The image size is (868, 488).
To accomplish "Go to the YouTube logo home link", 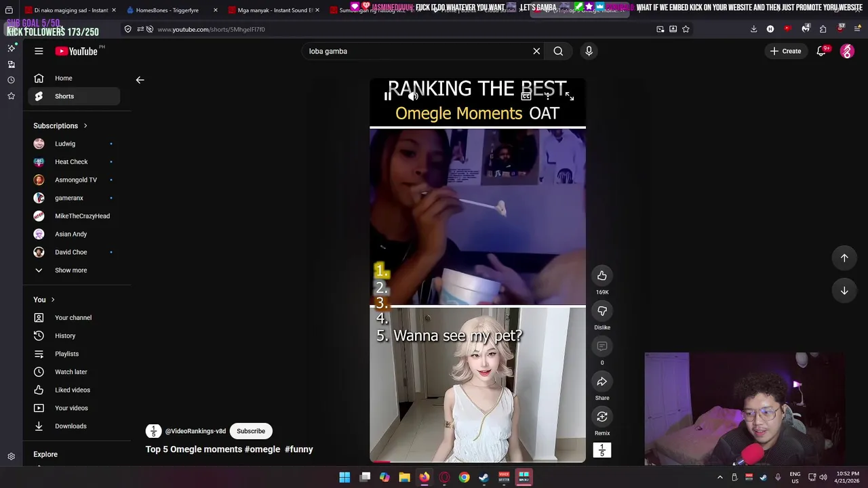I will [x=77, y=51].
